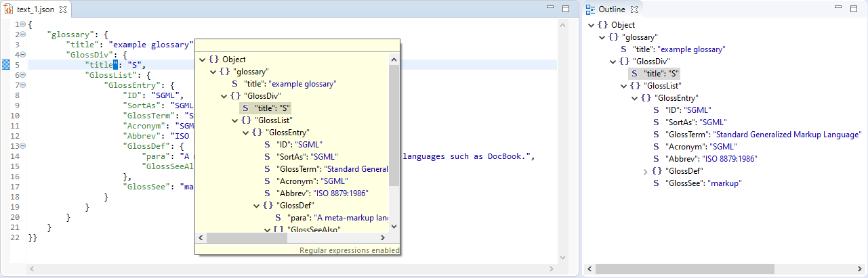The image size is (868, 278).
Task: Click object icon of "GlossDiv" in Outline
Action: [x=624, y=62]
